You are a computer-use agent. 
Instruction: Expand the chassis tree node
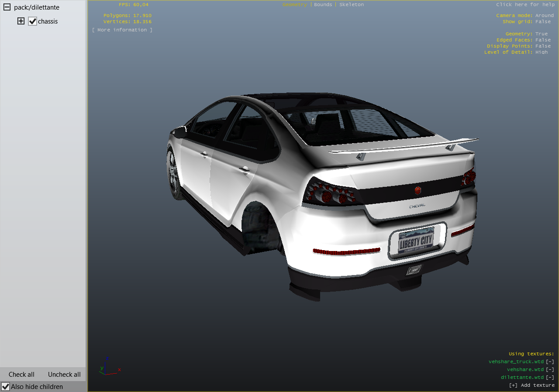click(x=21, y=21)
